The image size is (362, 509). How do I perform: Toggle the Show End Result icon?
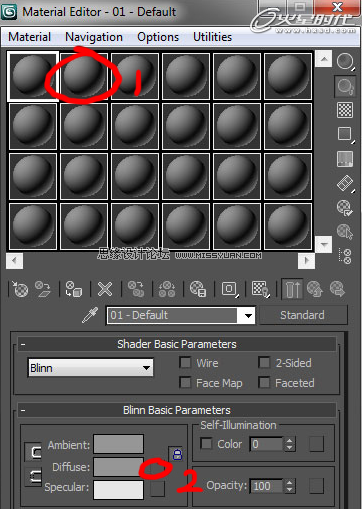[292, 289]
